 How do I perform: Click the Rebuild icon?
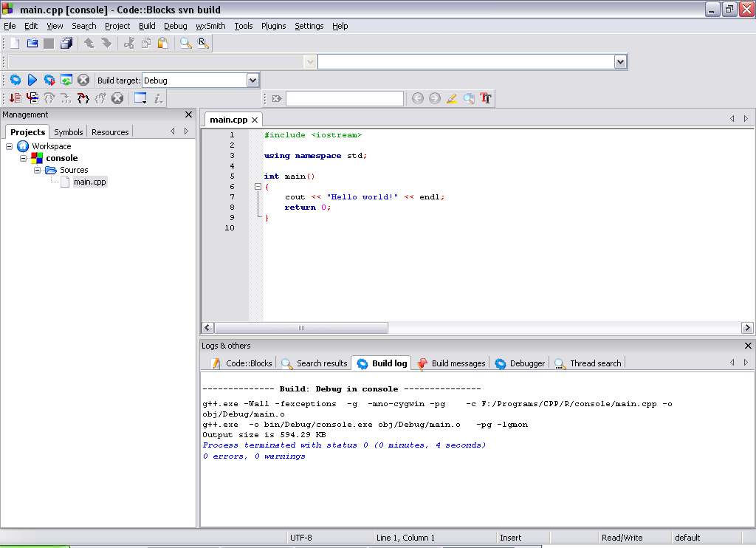click(x=66, y=80)
